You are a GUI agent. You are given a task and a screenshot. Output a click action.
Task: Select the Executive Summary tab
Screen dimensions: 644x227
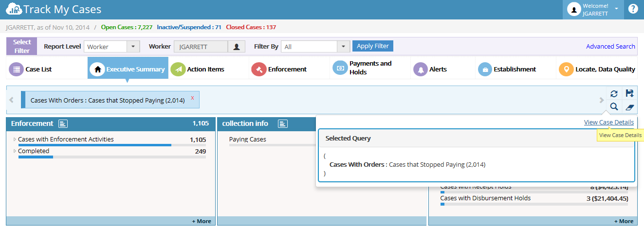coord(128,68)
